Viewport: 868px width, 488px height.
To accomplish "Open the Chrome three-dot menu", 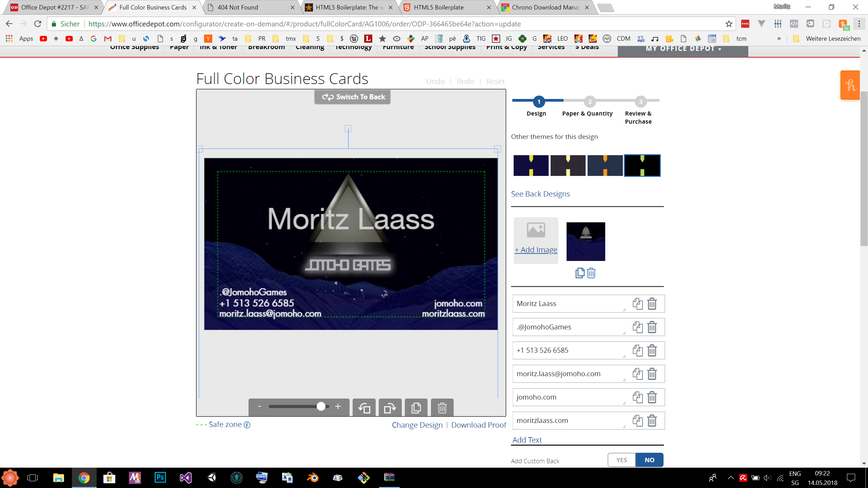I will point(859,24).
